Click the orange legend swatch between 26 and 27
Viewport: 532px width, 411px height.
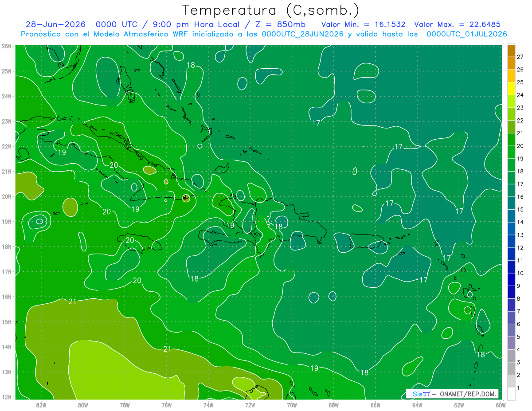(x=511, y=63)
